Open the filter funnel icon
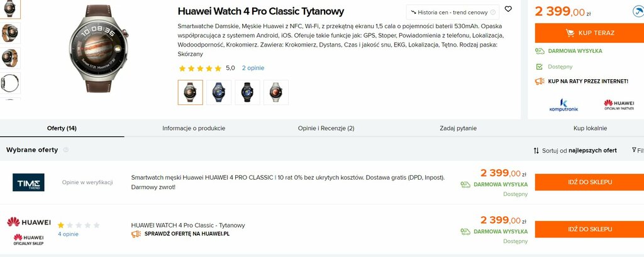This screenshot has height=257, width=644. tap(634, 150)
